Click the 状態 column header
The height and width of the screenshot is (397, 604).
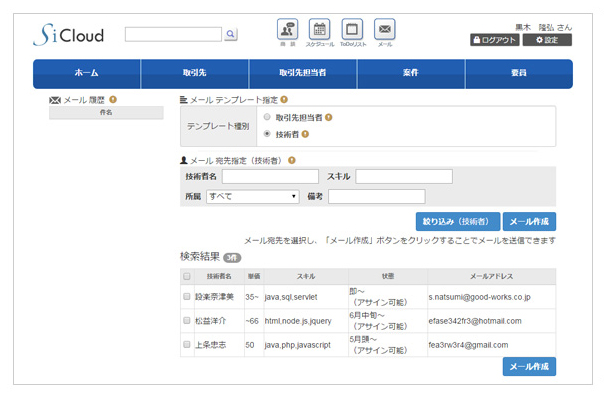388,276
